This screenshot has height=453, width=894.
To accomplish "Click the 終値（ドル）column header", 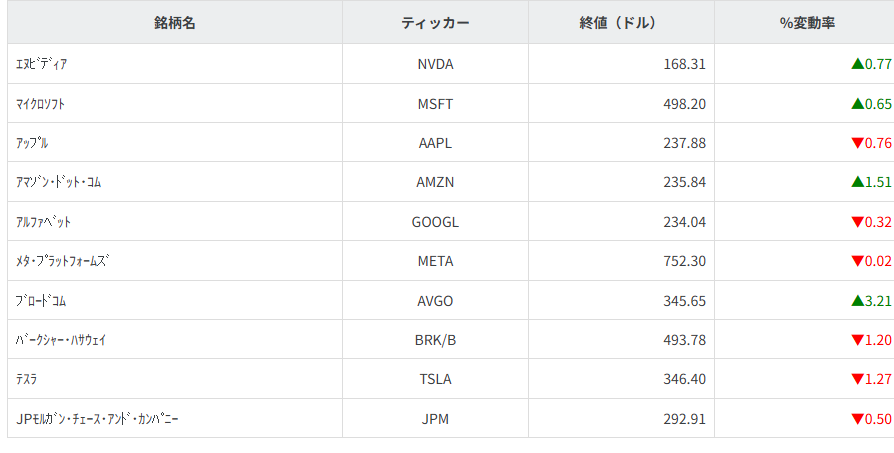I will click(x=621, y=23).
